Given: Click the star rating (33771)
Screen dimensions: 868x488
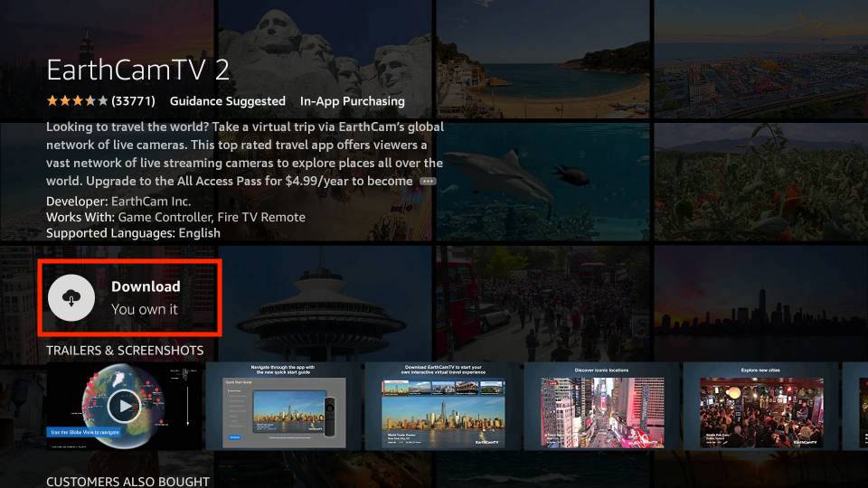Looking at the screenshot, I should 100,101.
